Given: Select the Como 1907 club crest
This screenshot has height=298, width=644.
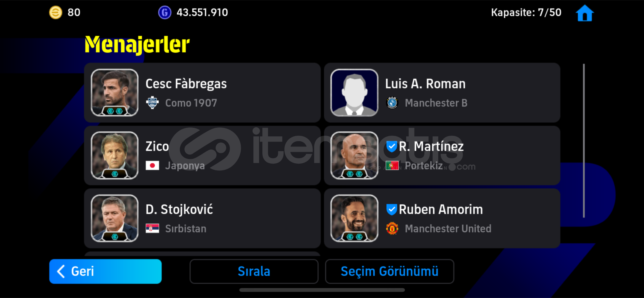Looking at the screenshot, I should pyautogui.click(x=152, y=103).
